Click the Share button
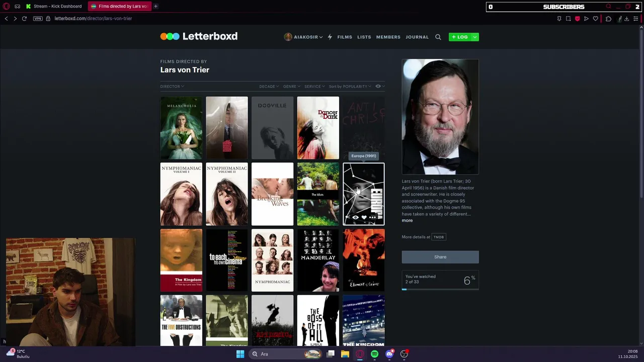 tap(440, 257)
